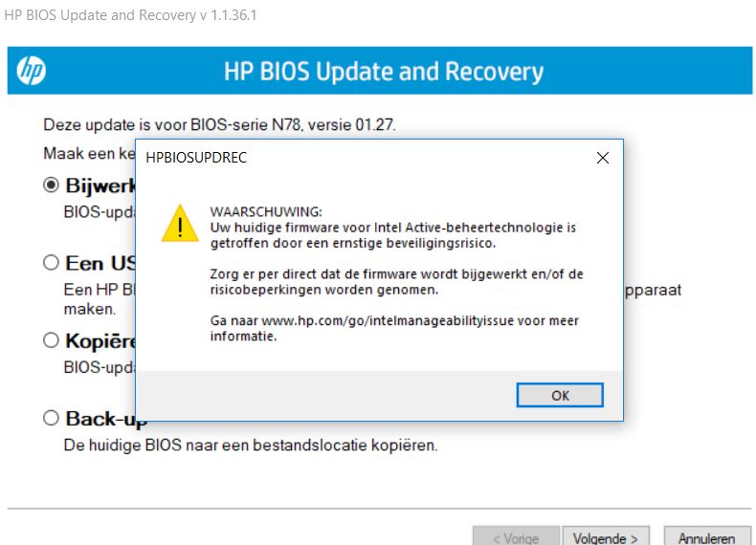The width and height of the screenshot is (756, 545).
Task: Click window title 'HP BIOS Update and Recovery v 1.1.36.1'
Action: click(130, 15)
